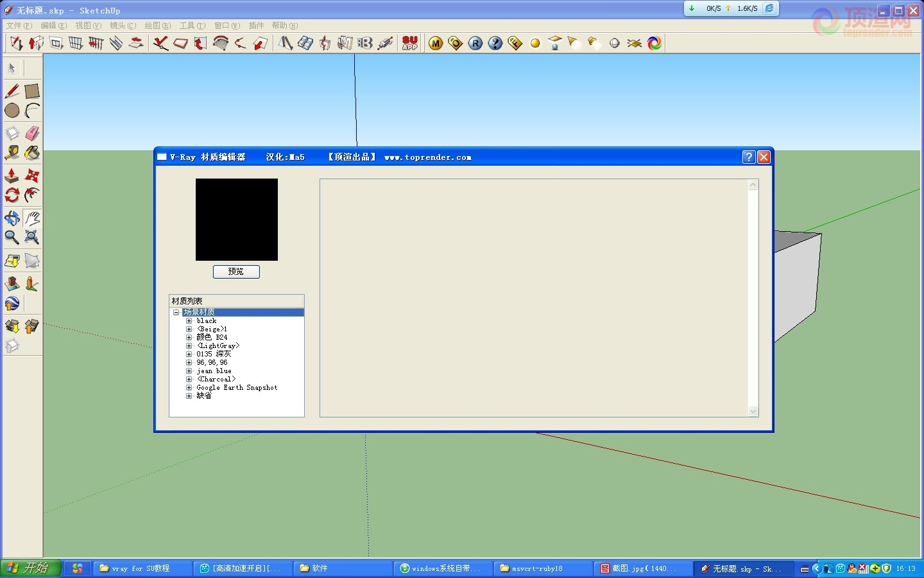Expand the 颜色 B24 material node
The width and height of the screenshot is (924, 578).
tap(189, 337)
